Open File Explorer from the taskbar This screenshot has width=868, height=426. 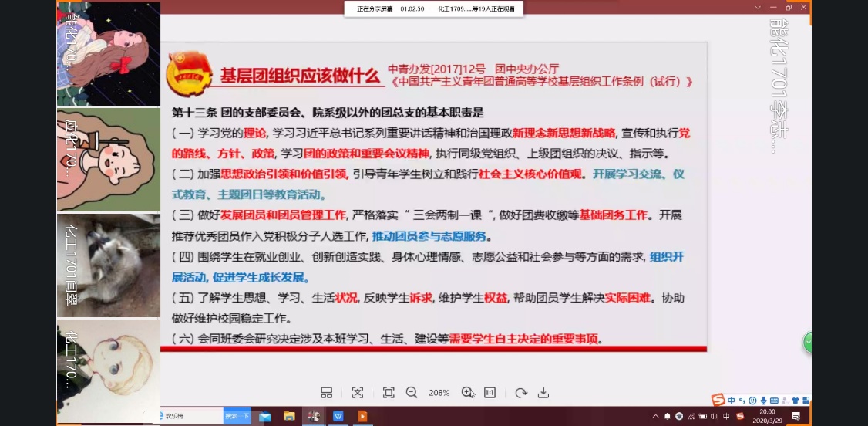(x=289, y=416)
